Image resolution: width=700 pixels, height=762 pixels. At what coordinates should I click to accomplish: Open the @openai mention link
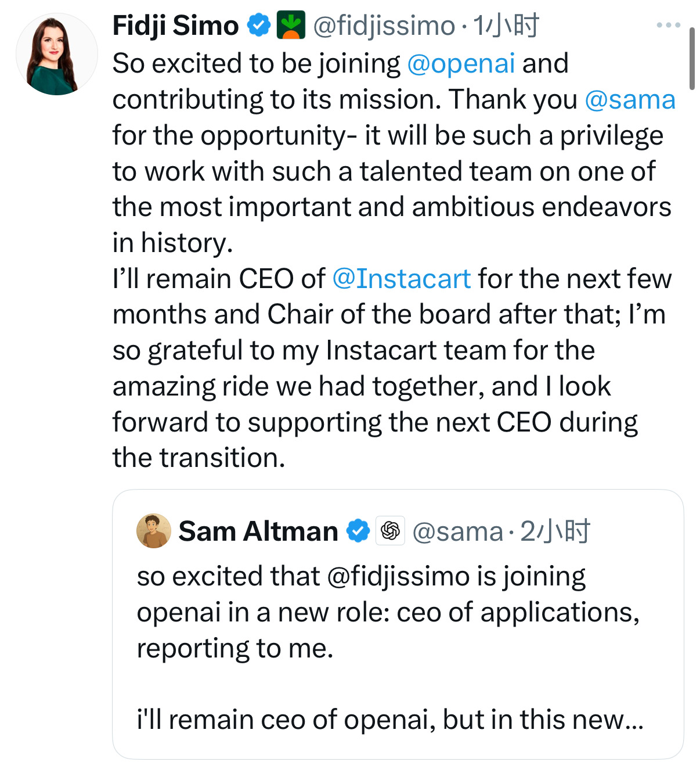(x=461, y=63)
